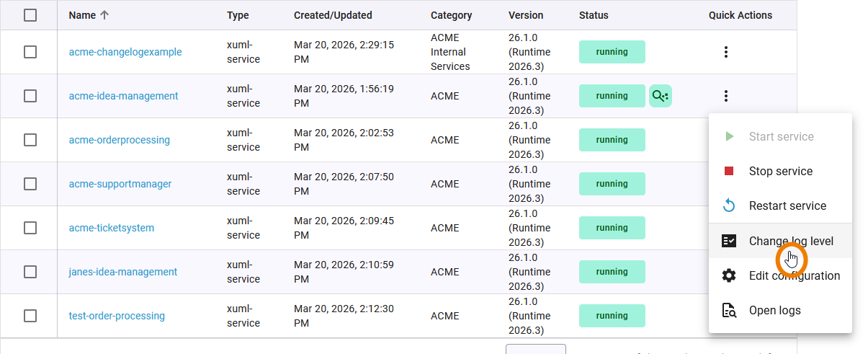Viewport: 868px width, 354px height.
Task: Click the acme-changelogexample service name
Action: pyautogui.click(x=125, y=52)
